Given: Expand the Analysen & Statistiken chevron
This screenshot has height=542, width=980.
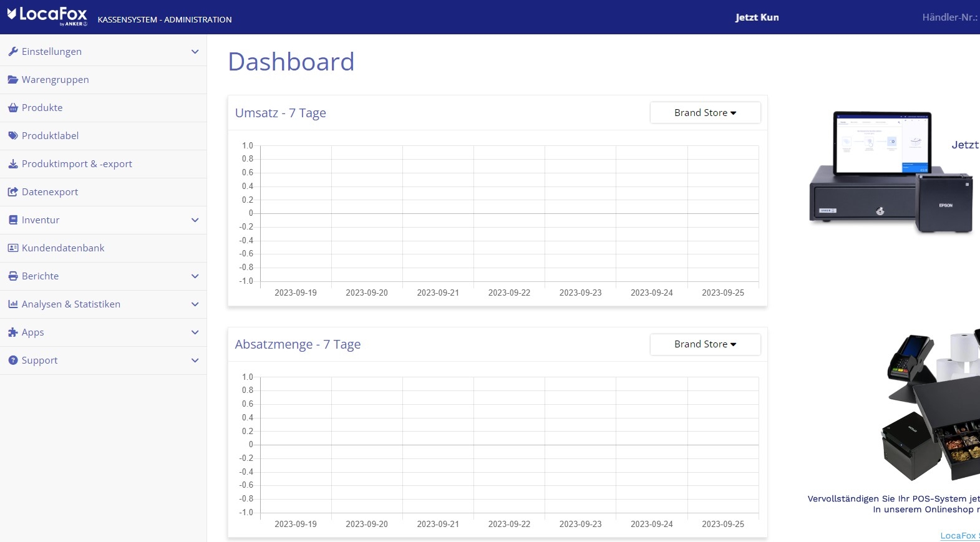Looking at the screenshot, I should (x=195, y=304).
